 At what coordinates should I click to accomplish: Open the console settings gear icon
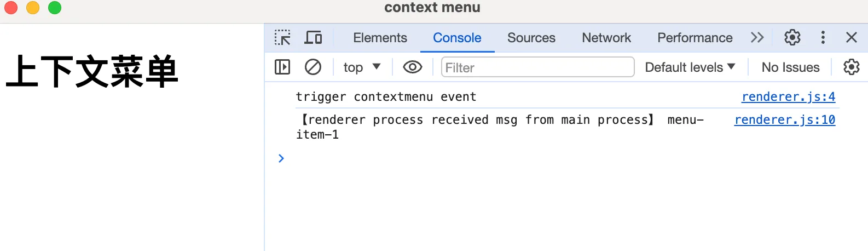tap(851, 67)
